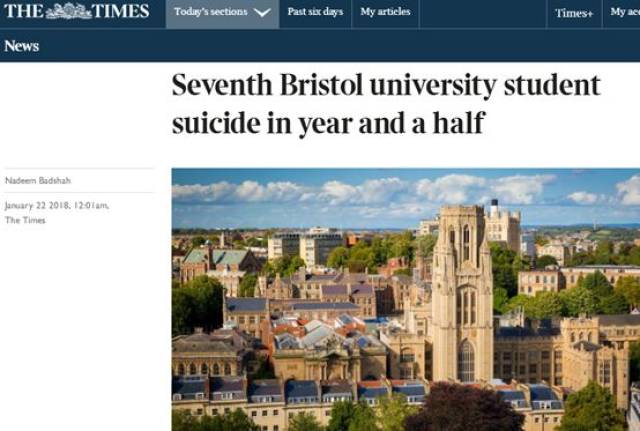
Task: Click The Times source label under date
Action: (25, 221)
